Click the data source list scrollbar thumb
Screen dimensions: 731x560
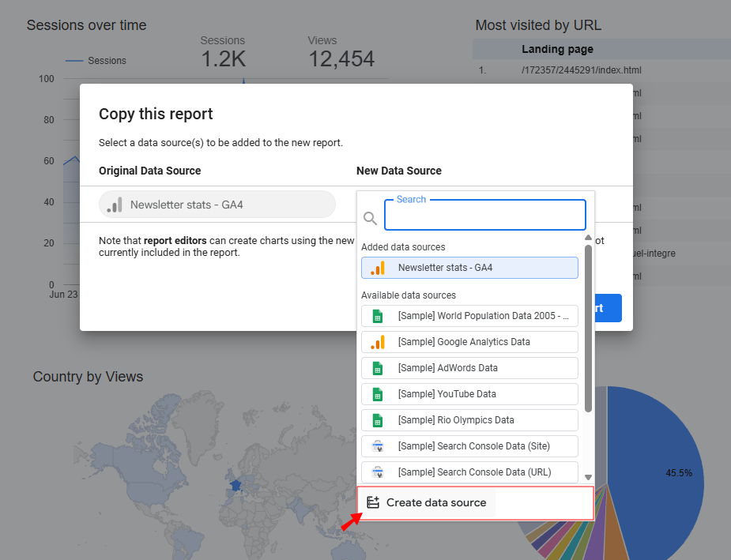coord(588,329)
